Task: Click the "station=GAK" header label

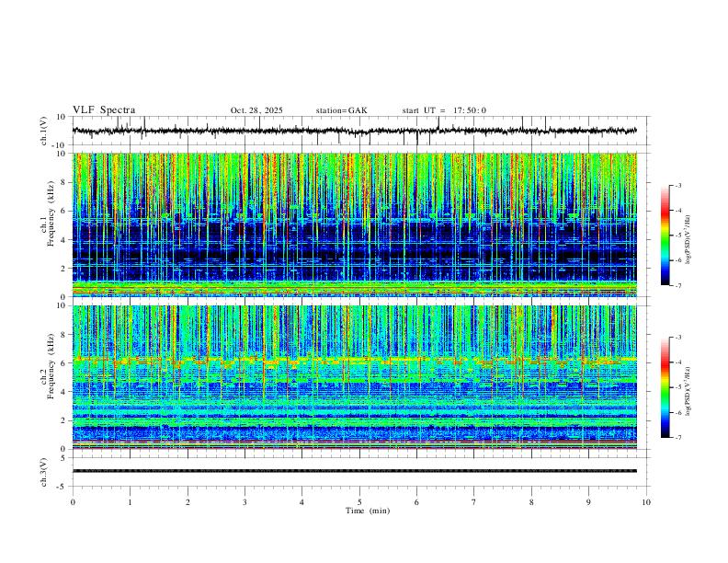Action: pos(341,110)
